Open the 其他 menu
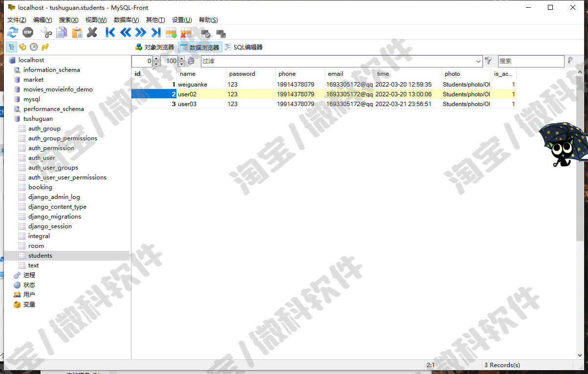 click(x=155, y=20)
